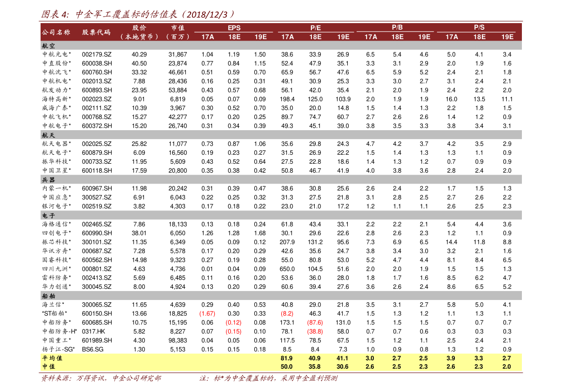This screenshot has width=562, height=392.
Task: Click the 中航沈飞 company name cell
Action: pos(56,72)
